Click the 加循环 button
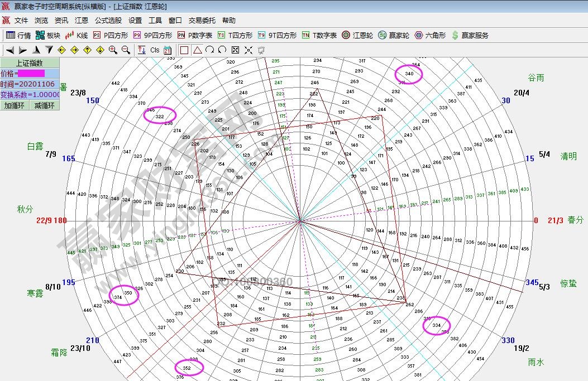The image size is (588, 381). [x=15, y=105]
